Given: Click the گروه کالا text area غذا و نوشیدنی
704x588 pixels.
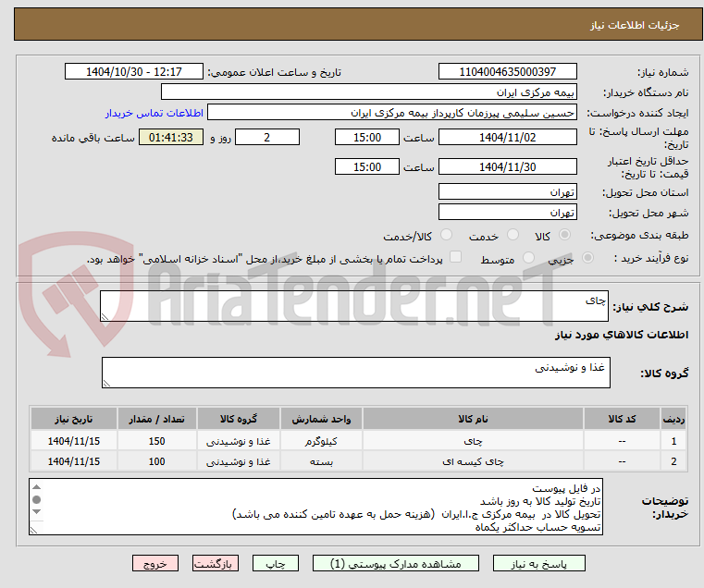Looking at the screenshot, I should pyautogui.click(x=356, y=372).
